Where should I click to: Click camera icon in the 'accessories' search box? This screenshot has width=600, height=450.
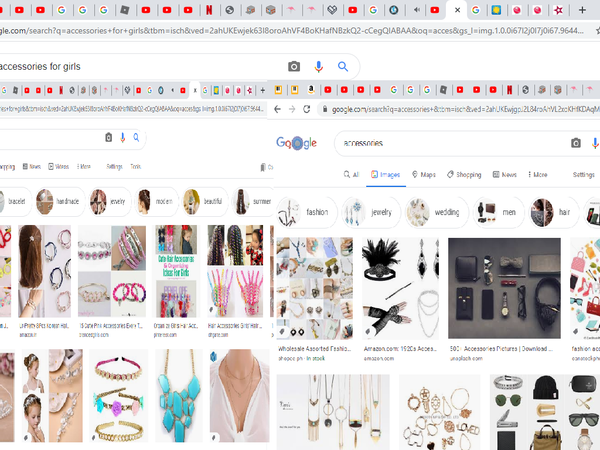576,143
